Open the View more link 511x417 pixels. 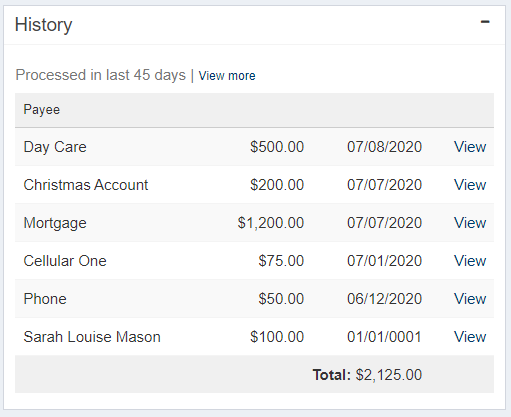click(x=227, y=76)
